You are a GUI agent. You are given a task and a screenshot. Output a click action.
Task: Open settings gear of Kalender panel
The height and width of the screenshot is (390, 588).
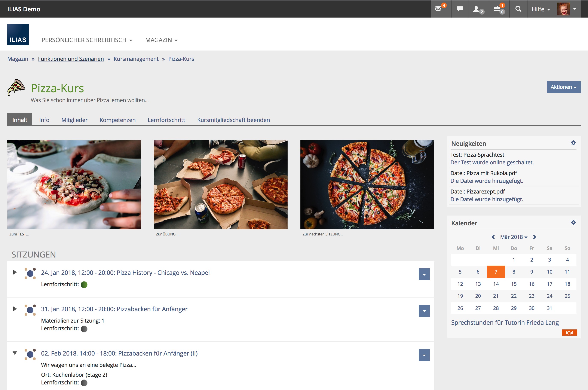[573, 222]
